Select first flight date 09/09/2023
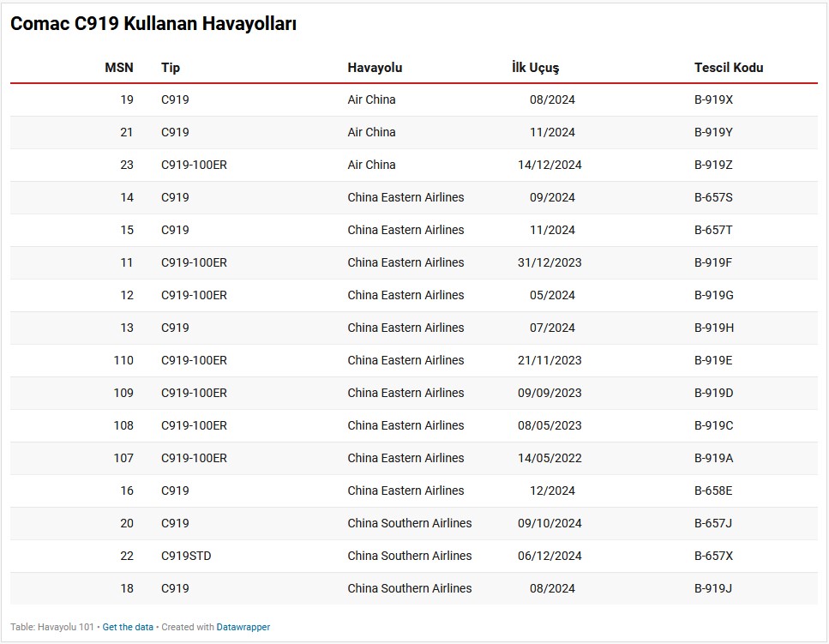 (550, 393)
